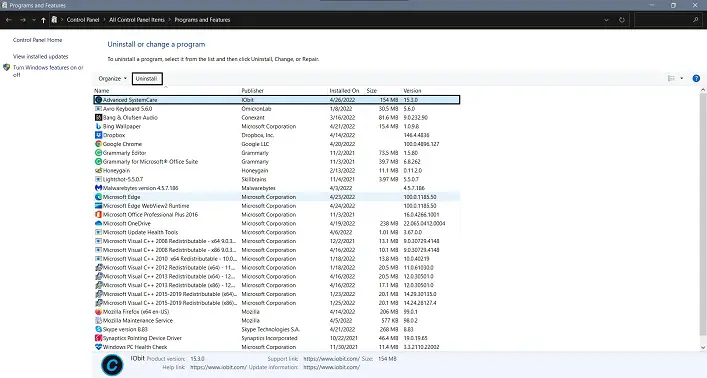
Task: Click the Malwarebytes program icon
Action: 98,188
